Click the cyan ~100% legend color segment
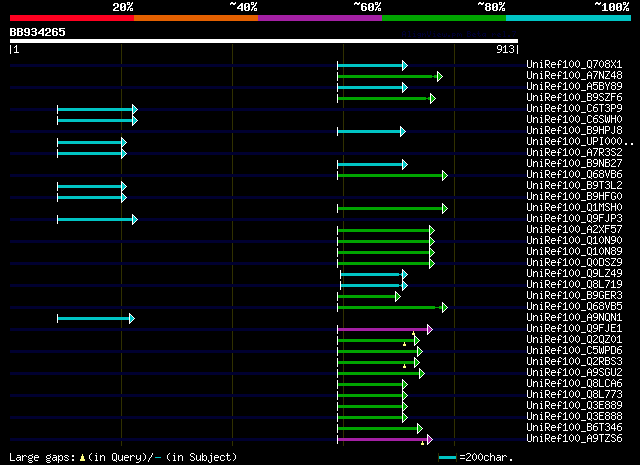This screenshot has width=640, height=465. click(569, 18)
